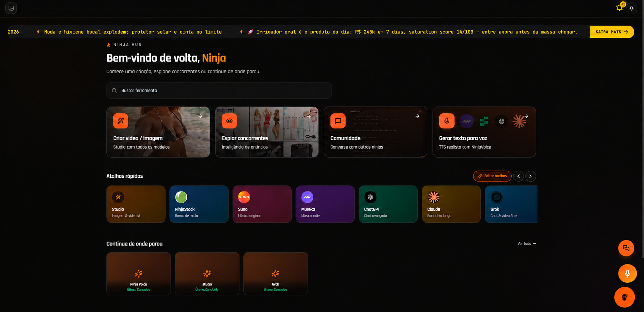Click the ChatGPT shortcut icon
This screenshot has height=312, width=644.
[370, 197]
